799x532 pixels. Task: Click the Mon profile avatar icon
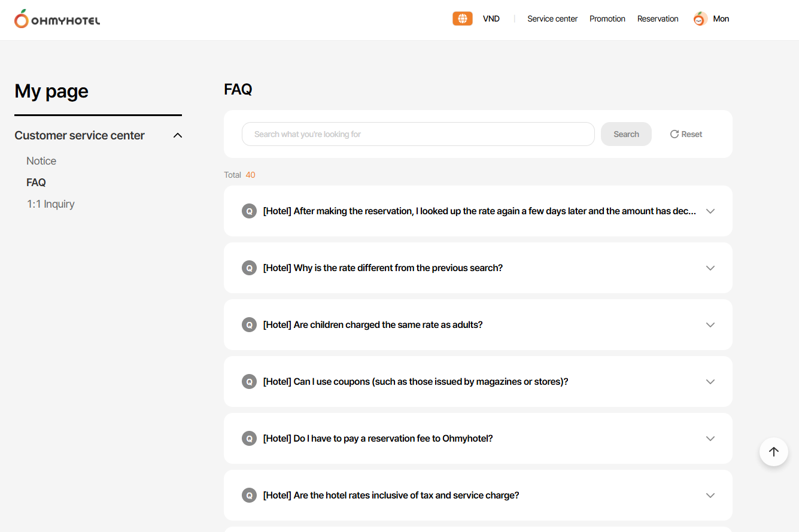pyautogui.click(x=700, y=19)
